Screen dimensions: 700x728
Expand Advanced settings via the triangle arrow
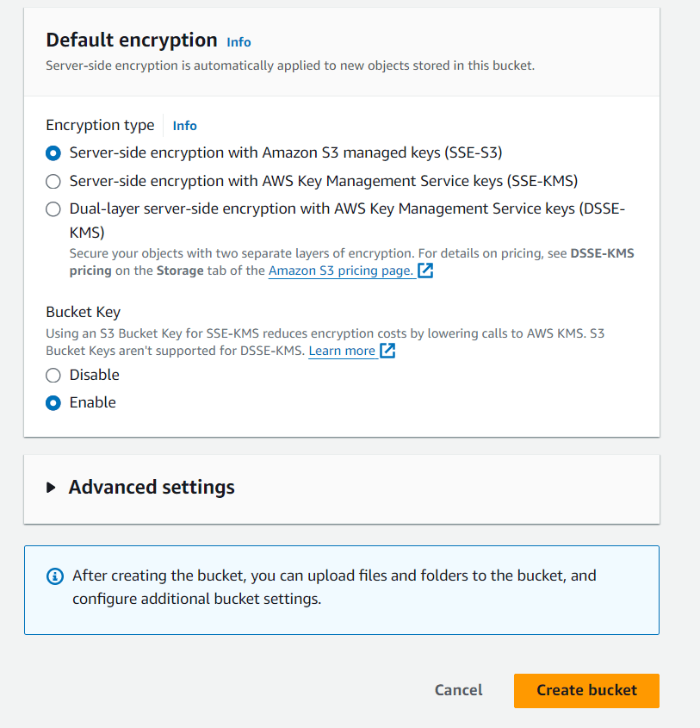pos(52,488)
